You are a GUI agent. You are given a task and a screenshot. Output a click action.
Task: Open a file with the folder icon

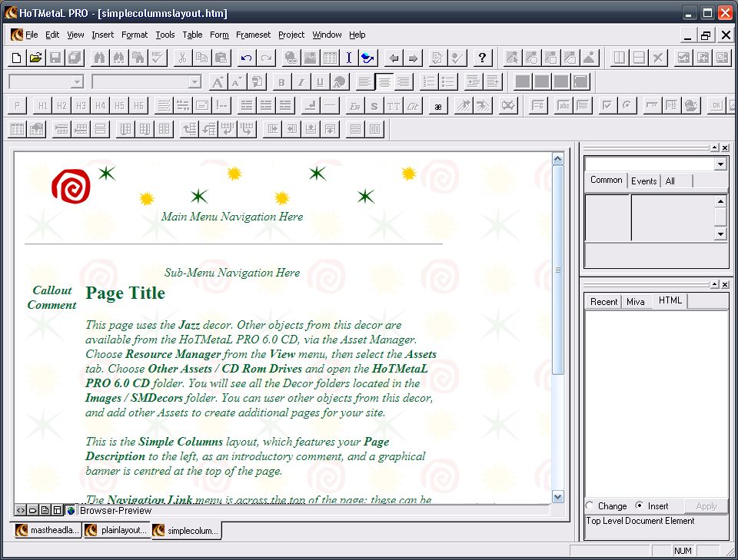click(x=35, y=58)
